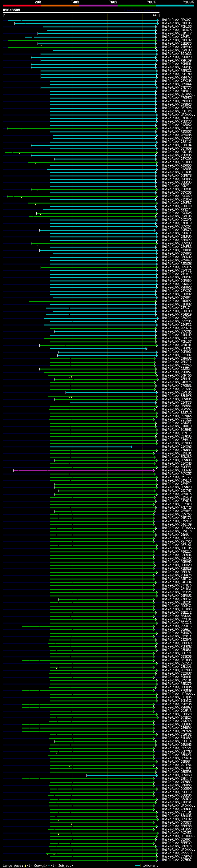
Task: Select the UniRef100_P25857 label
Action: point(176,132)
